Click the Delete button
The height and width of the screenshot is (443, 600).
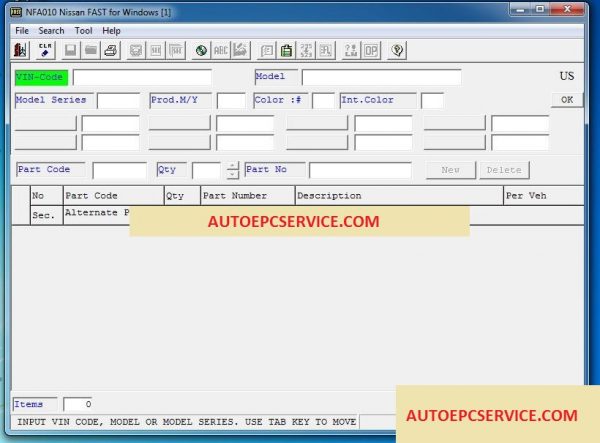(x=504, y=170)
